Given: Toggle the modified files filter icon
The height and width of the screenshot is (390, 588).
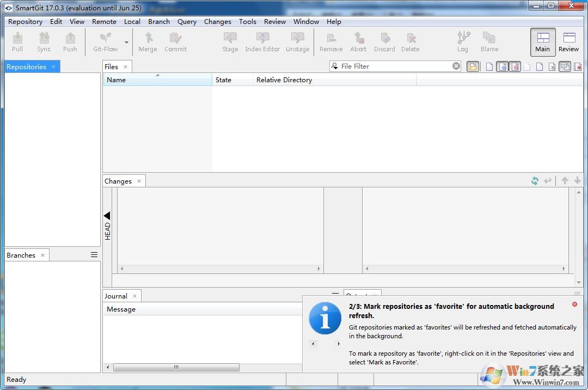Looking at the screenshot, I should [x=516, y=66].
